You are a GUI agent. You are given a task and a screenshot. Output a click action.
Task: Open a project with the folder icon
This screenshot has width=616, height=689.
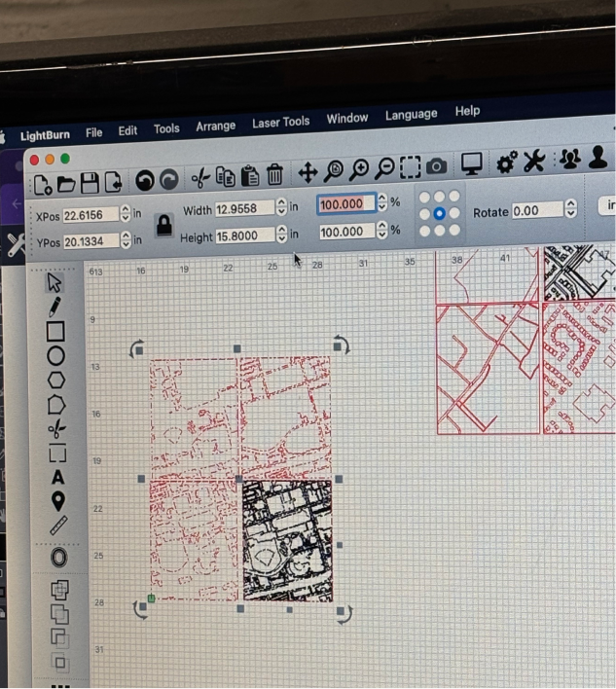coord(66,184)
